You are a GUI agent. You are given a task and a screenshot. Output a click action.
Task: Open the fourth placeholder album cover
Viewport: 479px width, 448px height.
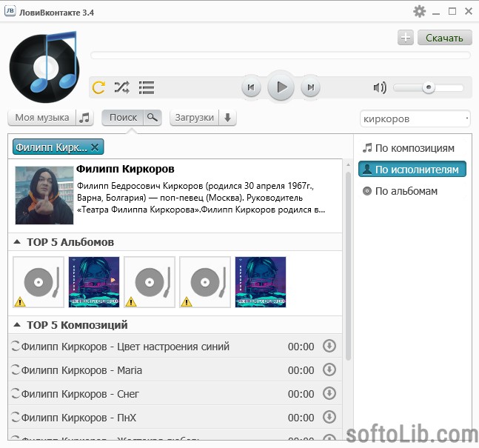click(205, 282)
